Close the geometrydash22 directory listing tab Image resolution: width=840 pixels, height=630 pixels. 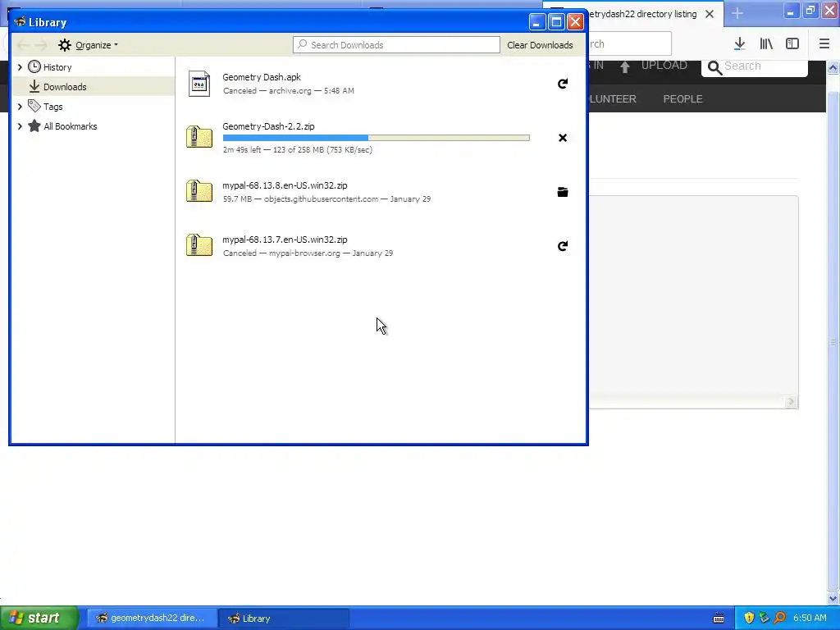pos(710,14)
